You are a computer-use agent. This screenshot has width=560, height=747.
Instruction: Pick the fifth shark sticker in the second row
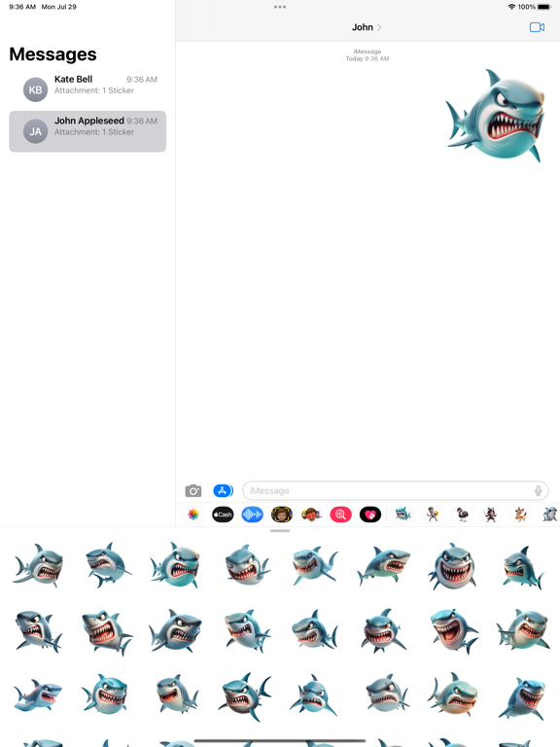(315, 629)
